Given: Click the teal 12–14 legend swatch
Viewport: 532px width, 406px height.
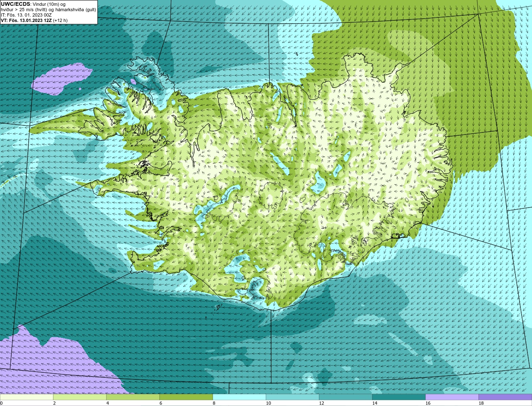Looking at the screenshot, I should pyautogui.click(x=346, y=397).
